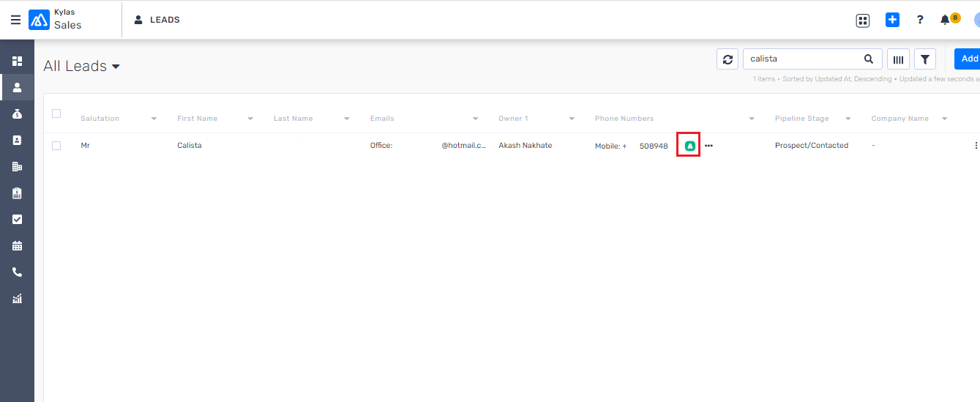Click the Prospect/Contacted pipeline stage
This screenshot has width=980, height=402.
[812, 146]
